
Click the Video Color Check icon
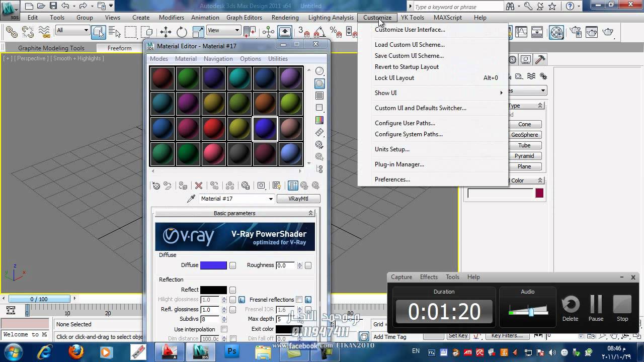(x=319, y=120)
